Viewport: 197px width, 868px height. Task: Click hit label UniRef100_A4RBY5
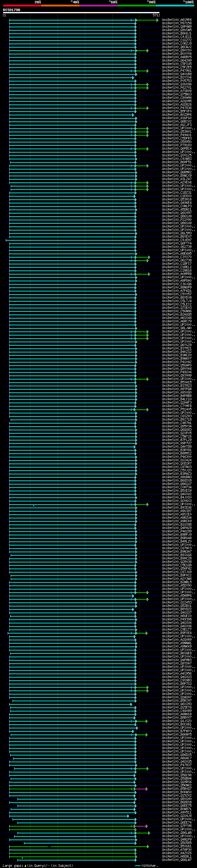pyautogui.click(x=177, y=57)
